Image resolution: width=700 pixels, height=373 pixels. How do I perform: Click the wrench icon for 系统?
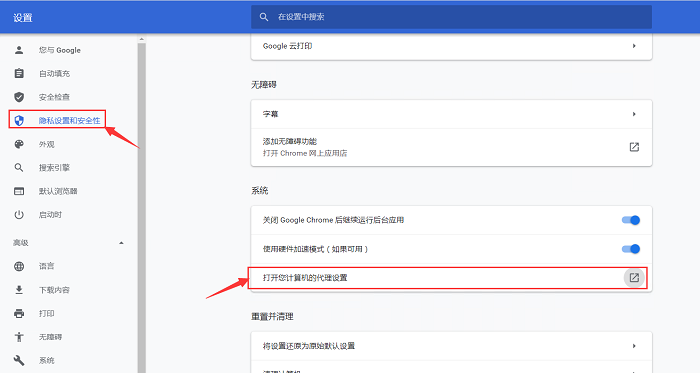pos(19,360)
